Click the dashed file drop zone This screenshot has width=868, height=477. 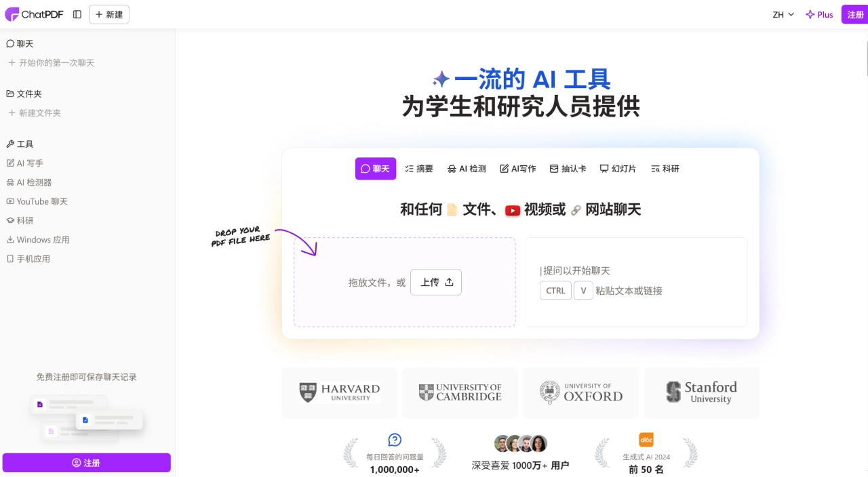(405, 282)
